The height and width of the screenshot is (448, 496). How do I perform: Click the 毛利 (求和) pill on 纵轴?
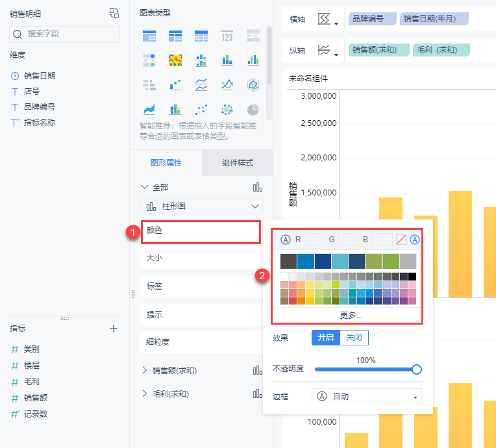pos(441,50)
